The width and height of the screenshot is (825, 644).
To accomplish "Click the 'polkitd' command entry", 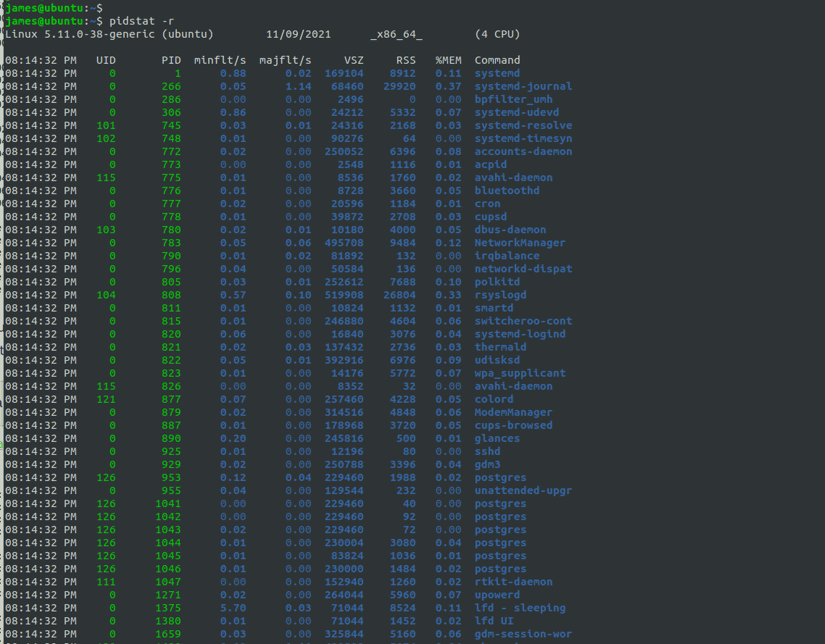I will click(497, 282).
